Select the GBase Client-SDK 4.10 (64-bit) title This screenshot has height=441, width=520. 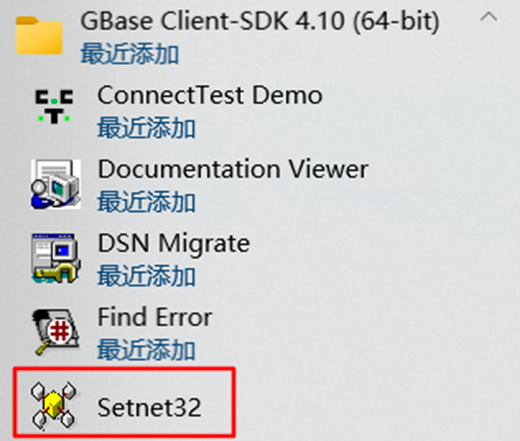pos(260,21)
